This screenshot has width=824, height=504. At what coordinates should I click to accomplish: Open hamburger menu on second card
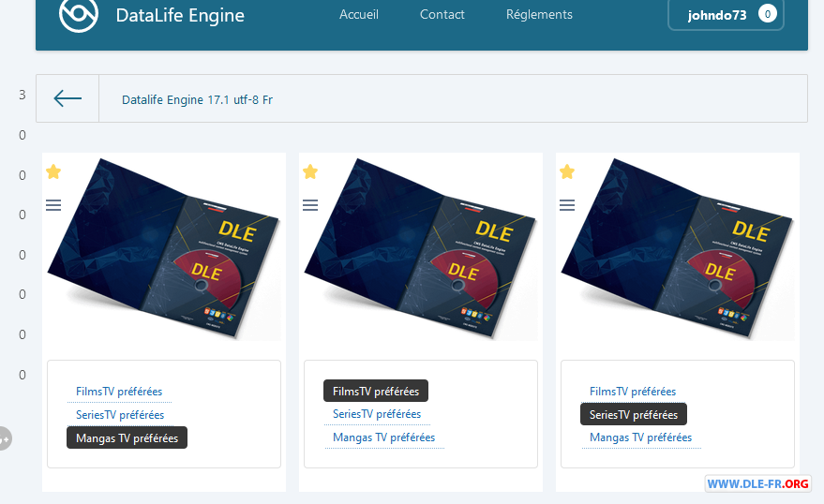(310, 205)
